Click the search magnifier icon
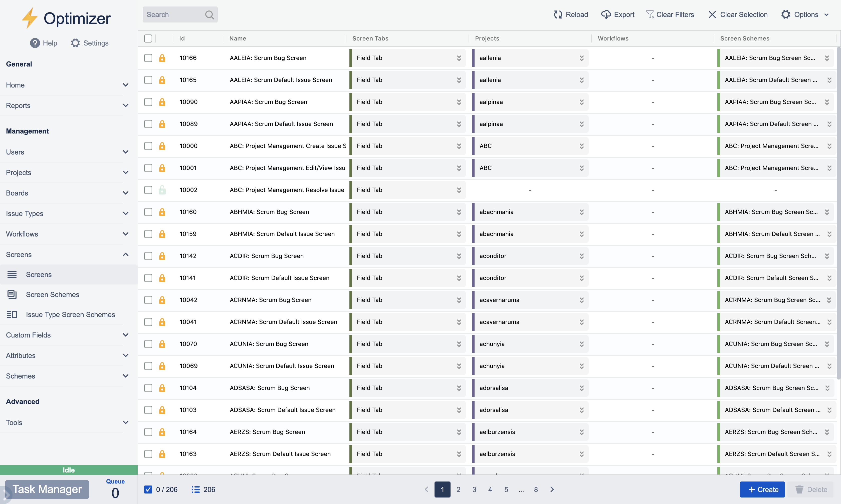This screenshot has width=841, height=504. click(x=209, y=14)
